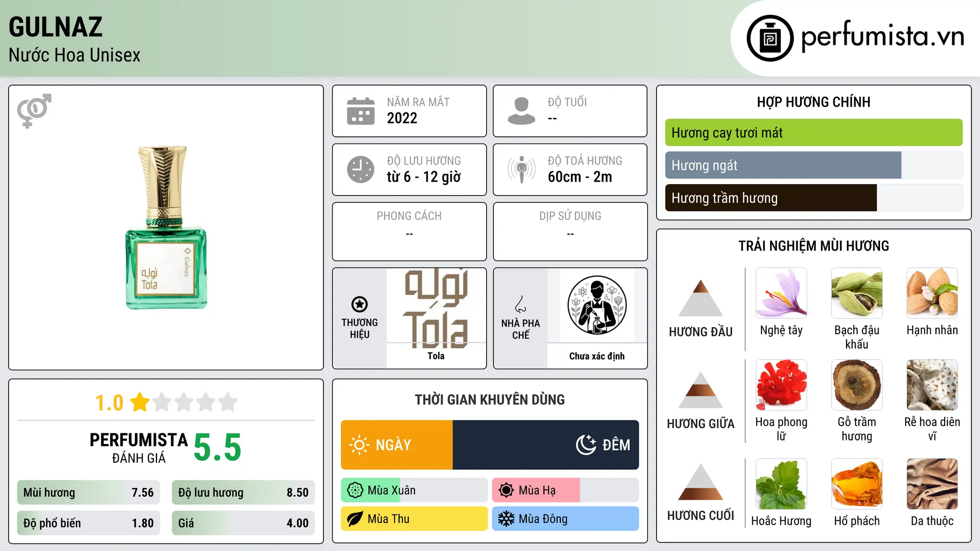Click the sillage icon beside Độ toả hương
This screenshot has height=551, width=980.
522,169
